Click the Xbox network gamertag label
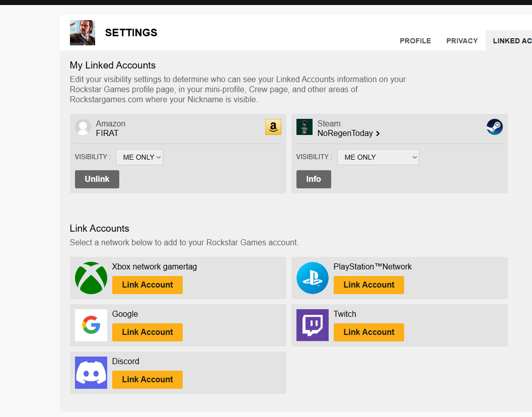 coord(155,267)
